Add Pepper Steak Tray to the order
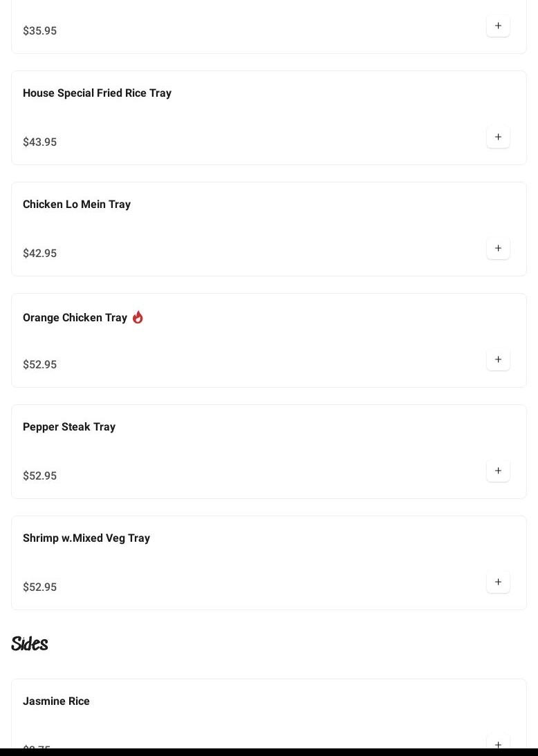The height and width of the screenshot is (756, 538). point(498,471)
